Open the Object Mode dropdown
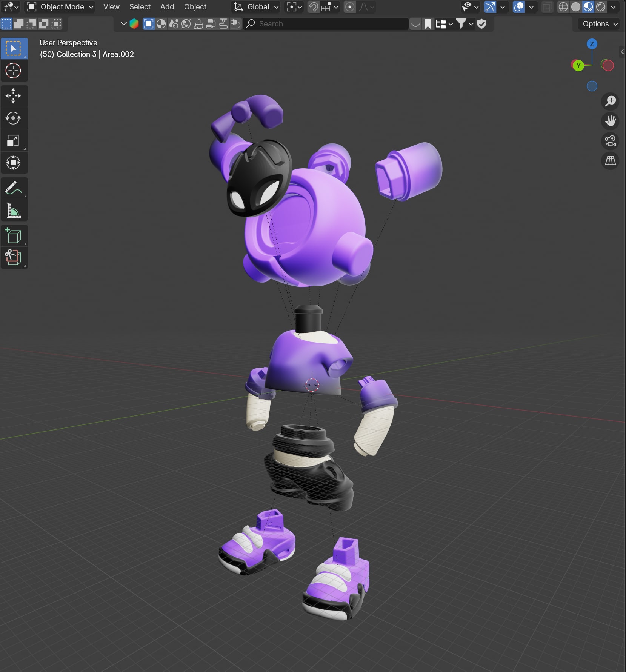The width and height of the screenshot is (626, 672). (x=60, y=7)
